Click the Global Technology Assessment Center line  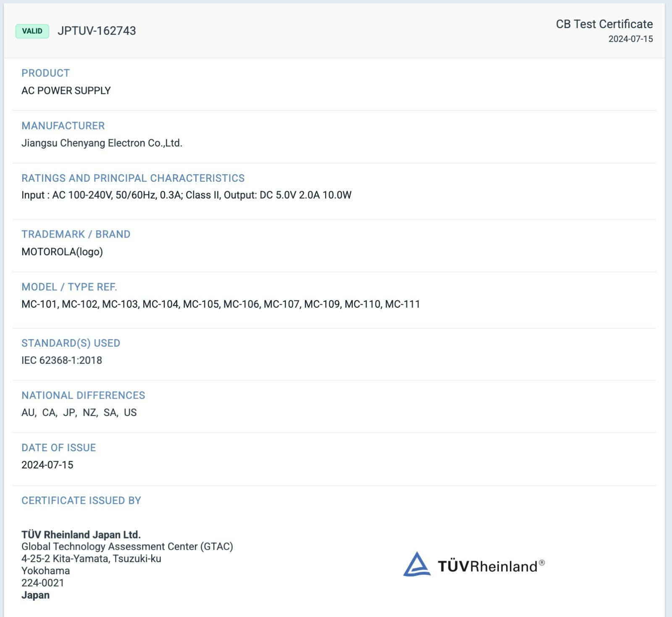(127, 546)
